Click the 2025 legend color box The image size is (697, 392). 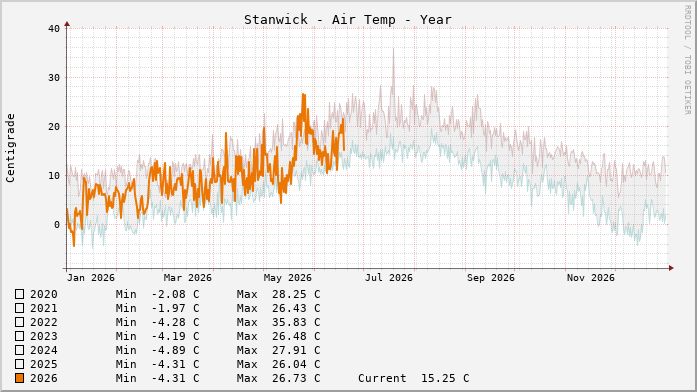coord(19,364)
